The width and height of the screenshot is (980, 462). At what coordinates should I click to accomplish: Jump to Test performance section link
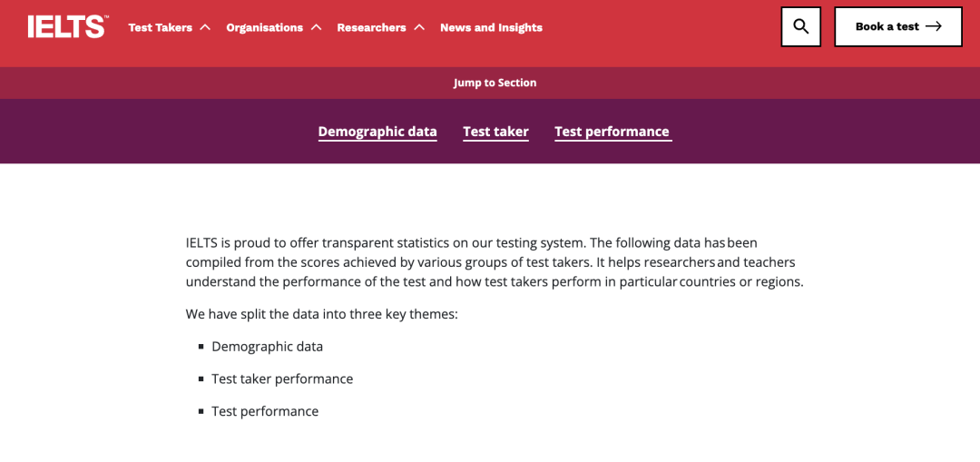pos(612,132)
